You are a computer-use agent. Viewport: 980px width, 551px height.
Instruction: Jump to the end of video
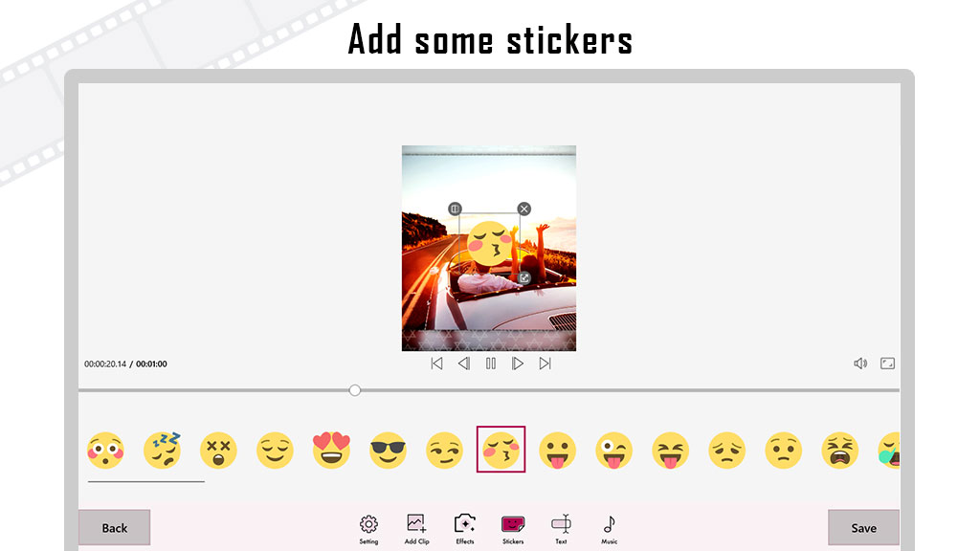point(545,364)
